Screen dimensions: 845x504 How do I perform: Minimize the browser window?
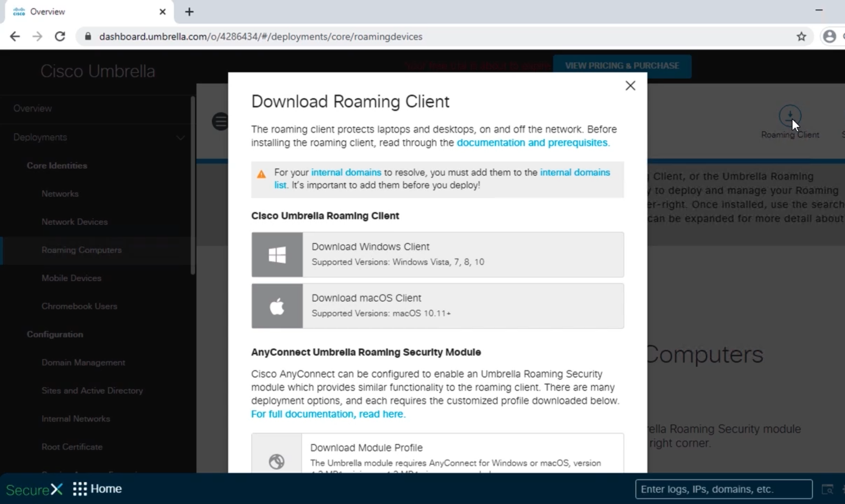tap(819, 10)
